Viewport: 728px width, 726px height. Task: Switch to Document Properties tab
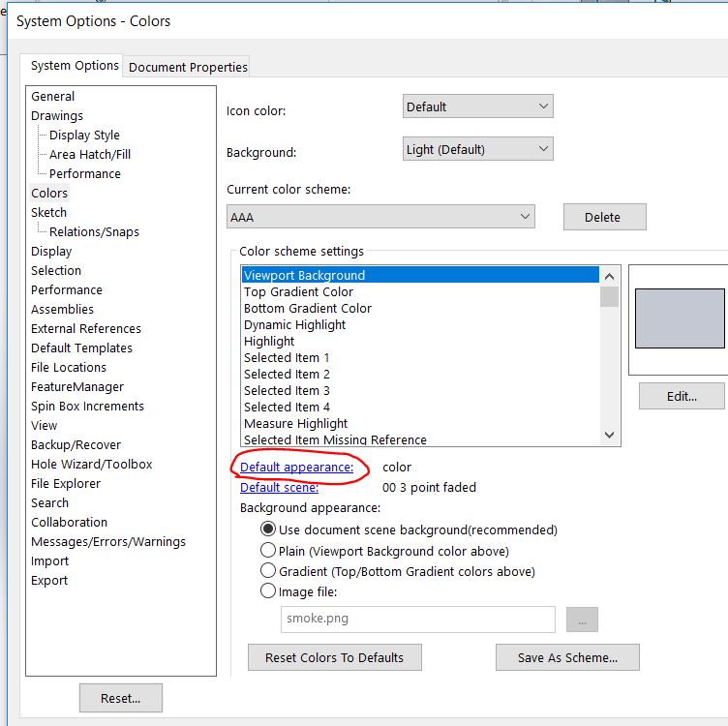(x=188, y=67)
